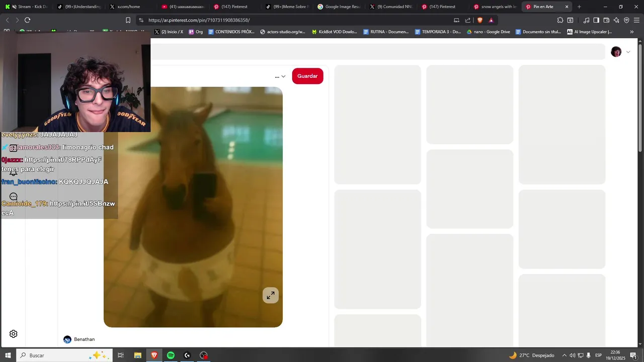
Task: Open Leo AI sparkle icon
Action: (x=616, y=20)
